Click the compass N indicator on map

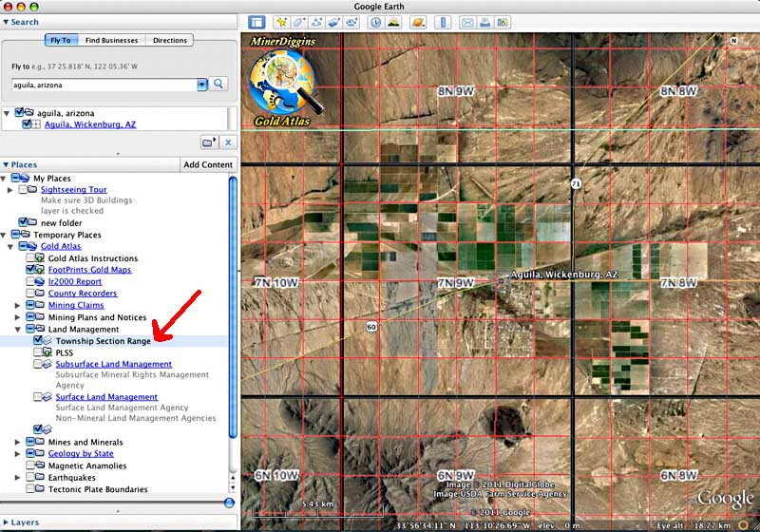(733, 41)
